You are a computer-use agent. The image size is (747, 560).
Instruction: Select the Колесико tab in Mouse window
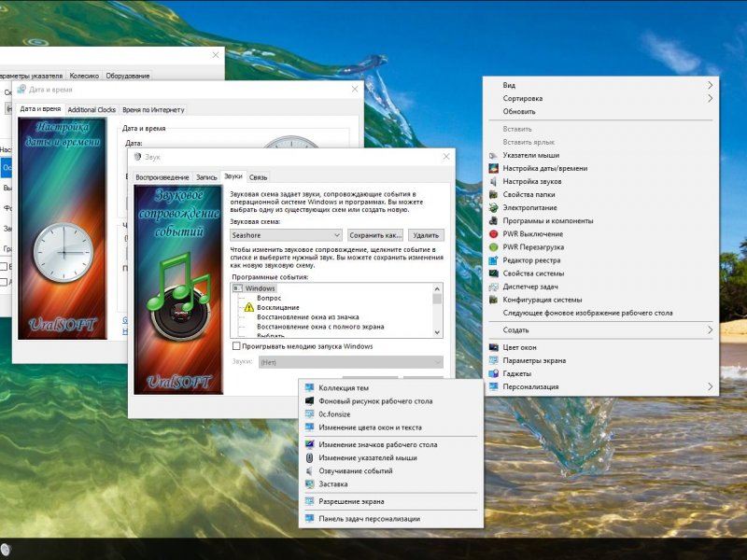[84, 76]
